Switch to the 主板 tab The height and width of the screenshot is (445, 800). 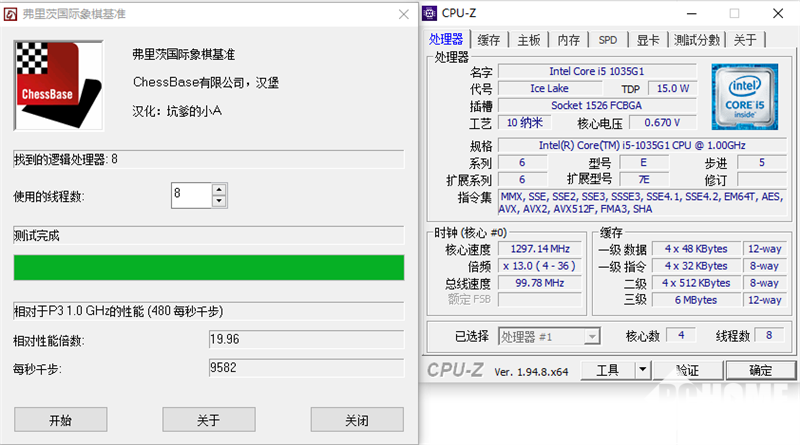tap(529, 40)
